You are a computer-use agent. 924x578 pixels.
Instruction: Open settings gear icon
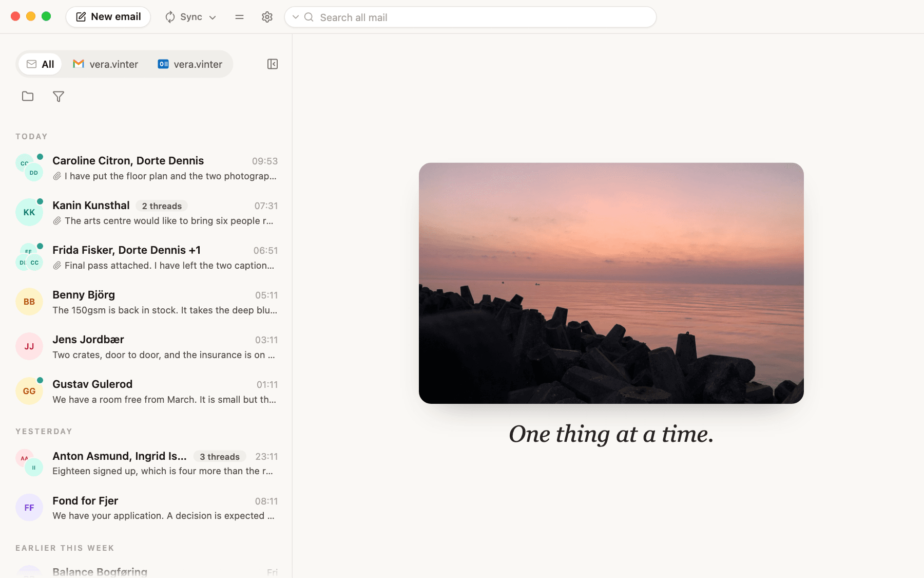[x=267, y=17]
